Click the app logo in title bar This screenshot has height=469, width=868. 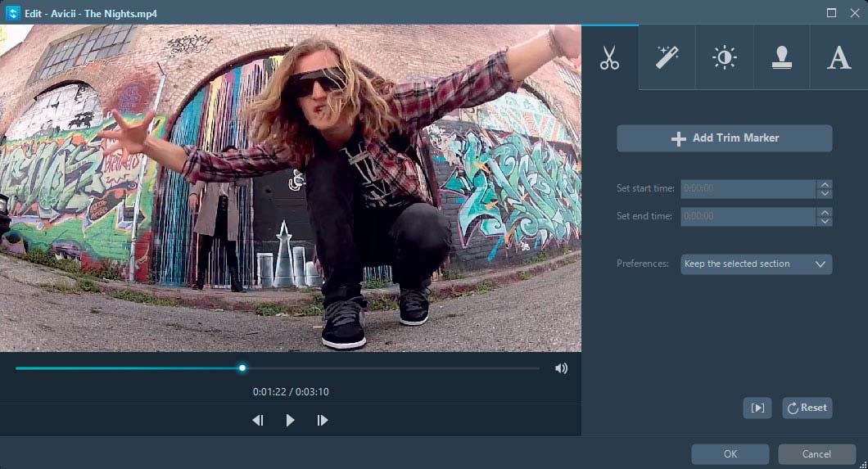click(12, 13)
